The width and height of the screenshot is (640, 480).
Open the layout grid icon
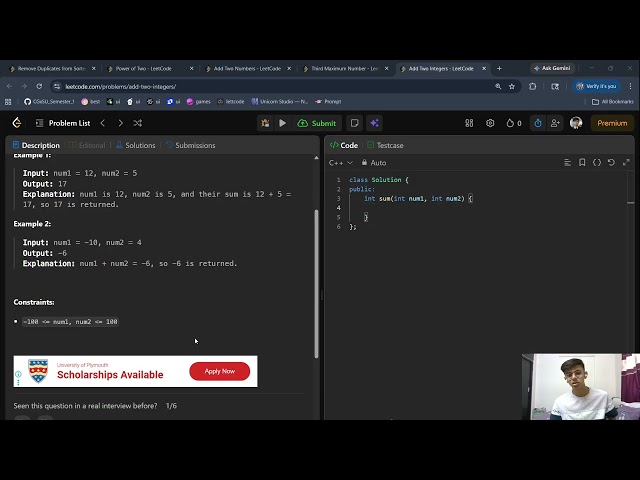469,123
